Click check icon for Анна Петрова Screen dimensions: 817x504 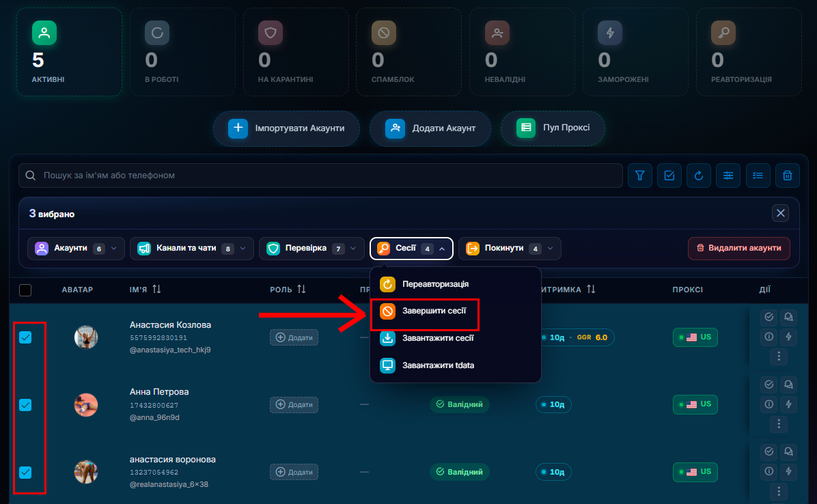click(769, 384)
